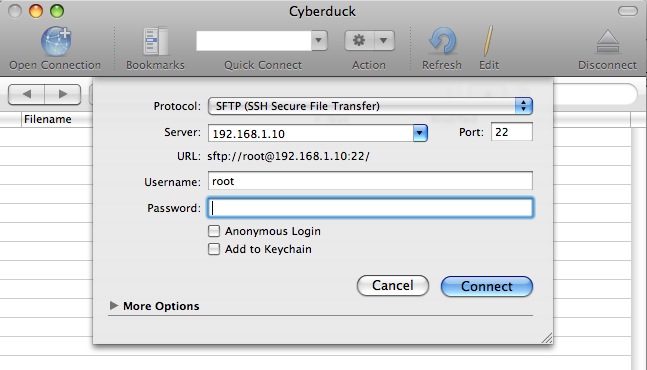Click the URL text sftp://root@192.168.1.10:22/
This screenshot has height=370, width=647.
(288, 156)
